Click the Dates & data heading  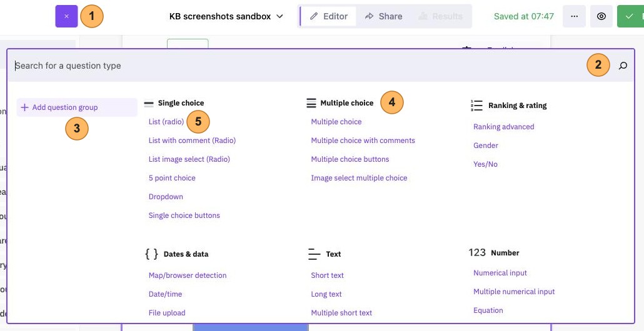point(186,254)
